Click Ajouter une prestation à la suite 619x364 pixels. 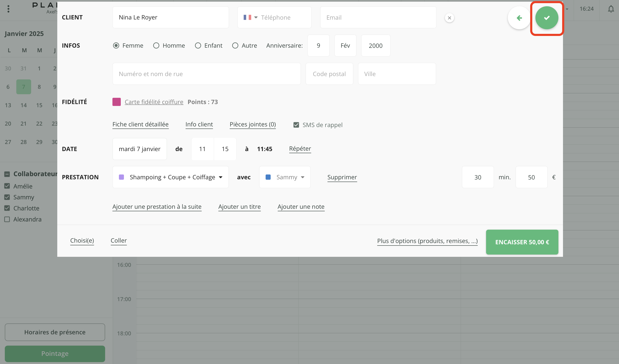coord(157,207)
